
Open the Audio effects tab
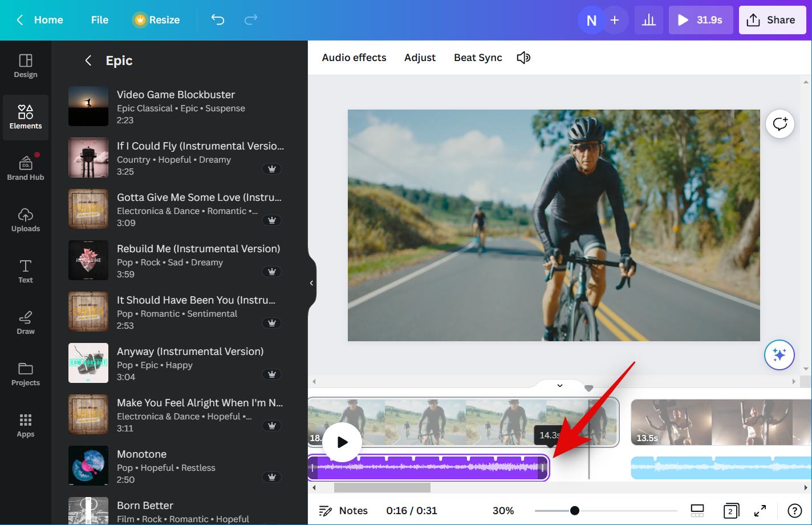click(x=354, y=58)
